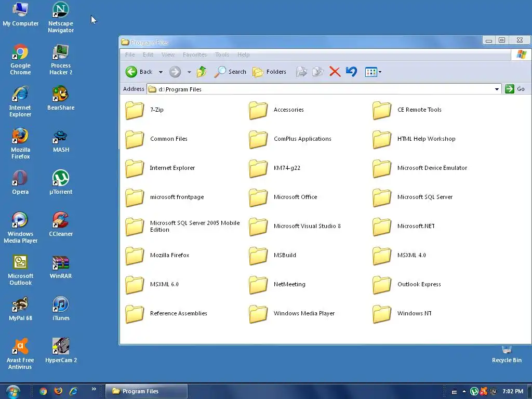
Task: Click the Copy To toolbar icon
Action: pos(318,72)
